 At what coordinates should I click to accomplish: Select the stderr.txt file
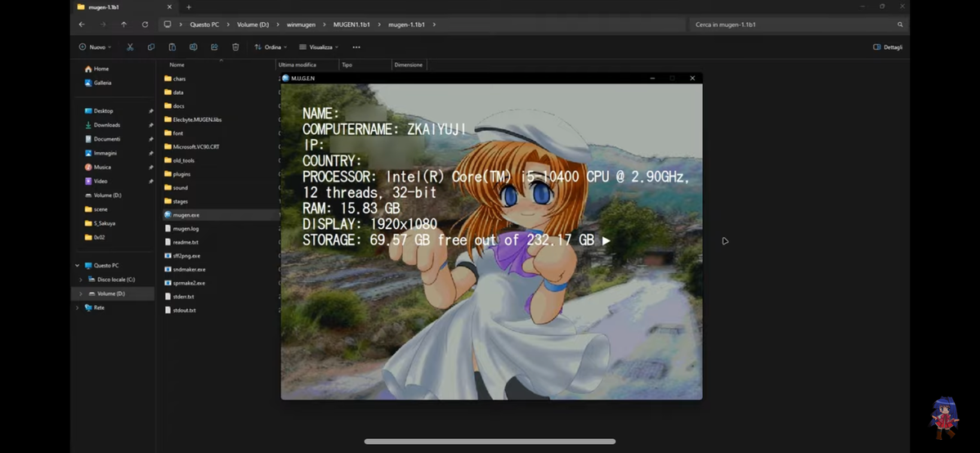tap(179, 297)
